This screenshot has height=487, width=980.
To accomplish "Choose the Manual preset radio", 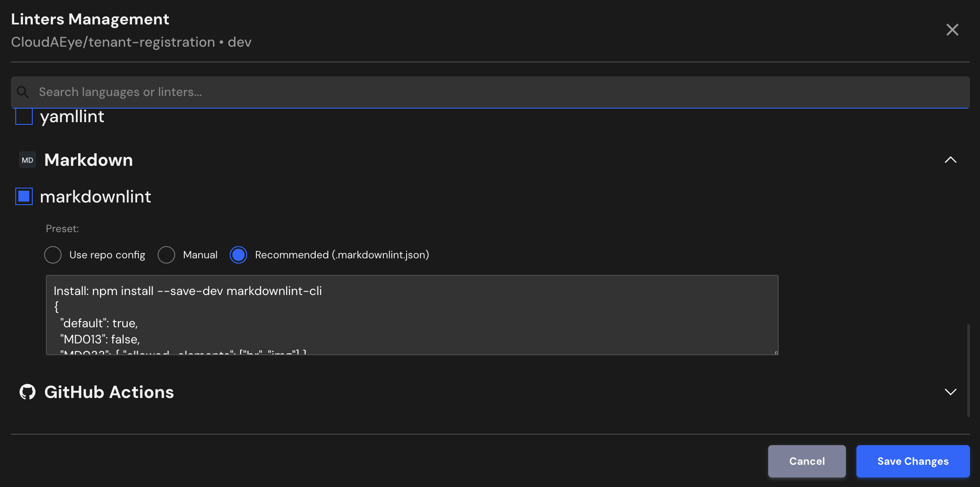I will click(166, 255).
